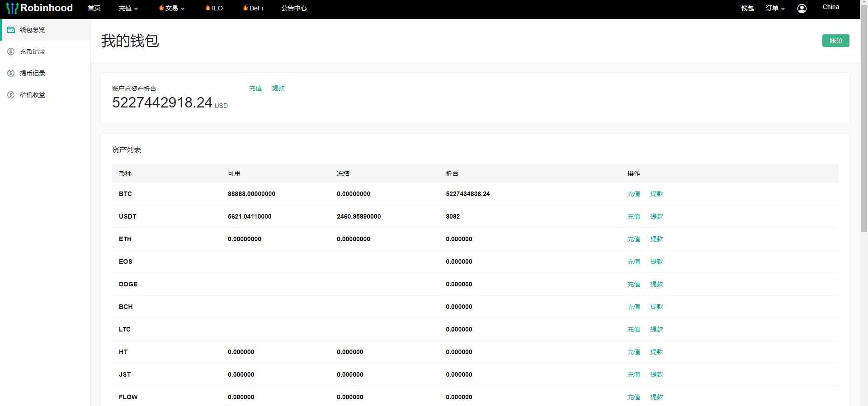Click the coin icon beside 充币记录
The width and height of the screenshot is (868, 406).
coord(11,51)
